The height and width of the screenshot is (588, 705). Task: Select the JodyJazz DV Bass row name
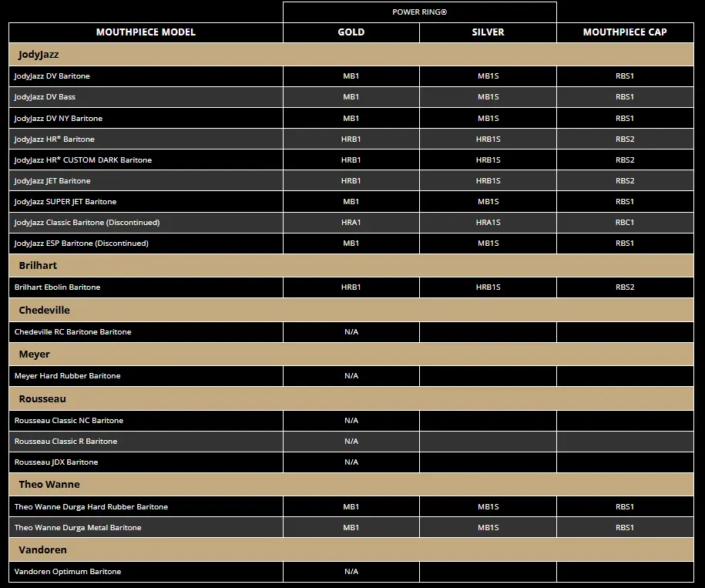coord(45,96)
